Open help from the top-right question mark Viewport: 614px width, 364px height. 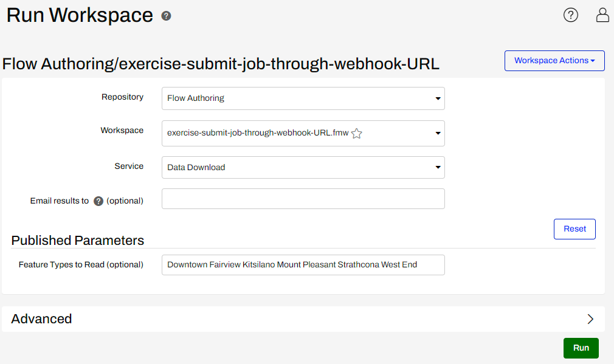[x=570, y=15]
